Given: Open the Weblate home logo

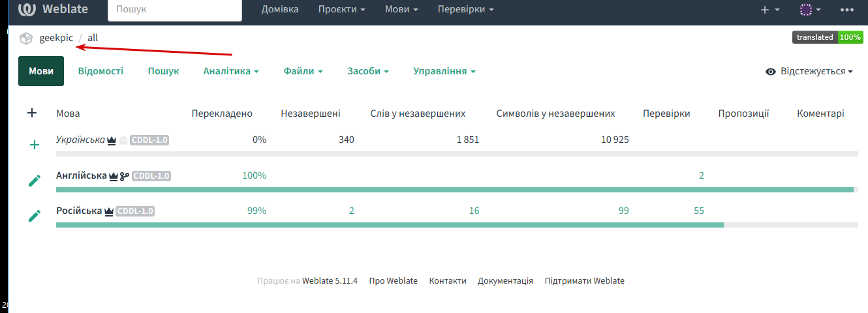Looking at the screenshot, I should click(54, 10).
